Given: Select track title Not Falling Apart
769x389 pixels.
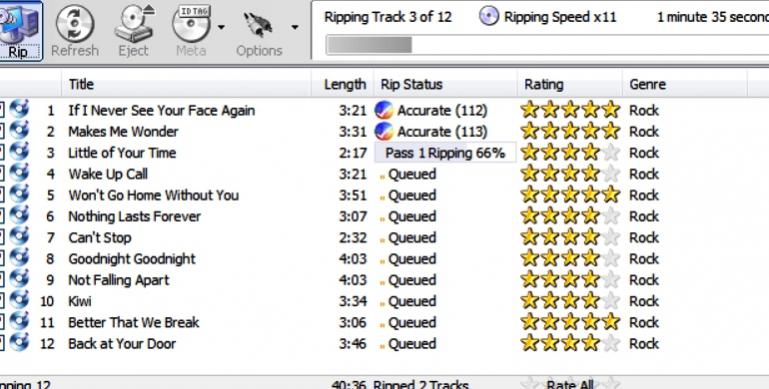Looking at the screenshot, I should point(119,281).
